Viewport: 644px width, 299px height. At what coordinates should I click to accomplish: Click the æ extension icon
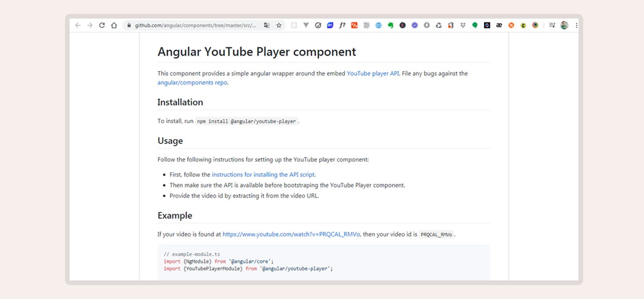tap(499, 25)
